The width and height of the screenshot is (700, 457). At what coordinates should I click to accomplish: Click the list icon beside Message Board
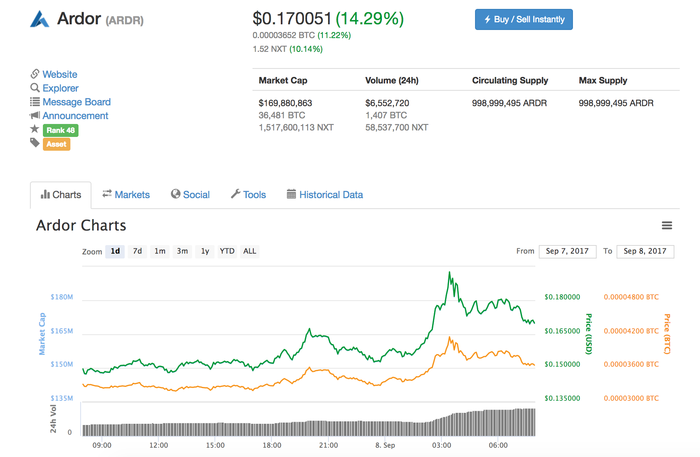click(x=35, y=101)
